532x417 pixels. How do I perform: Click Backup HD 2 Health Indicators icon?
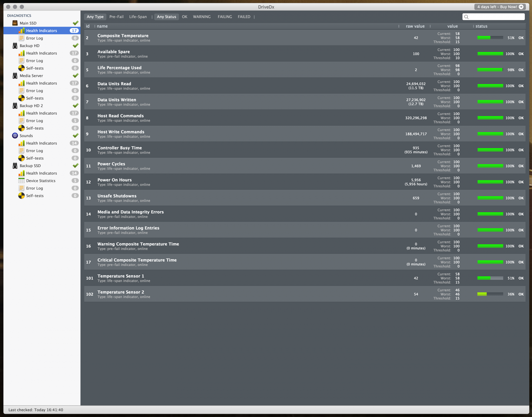[x=22, y=113]
